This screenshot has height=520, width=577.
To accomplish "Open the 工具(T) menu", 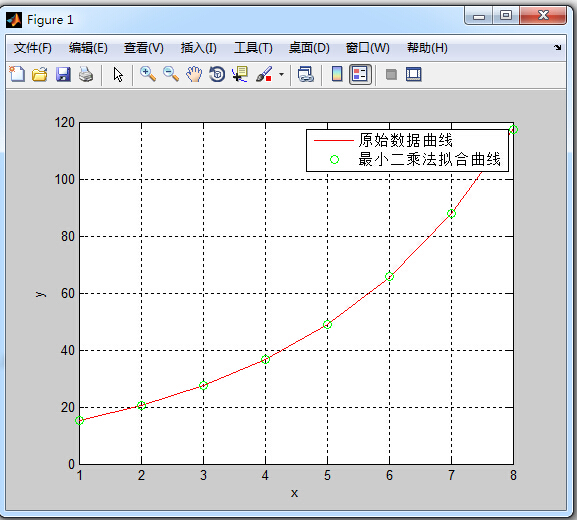I will pos(254,48).
